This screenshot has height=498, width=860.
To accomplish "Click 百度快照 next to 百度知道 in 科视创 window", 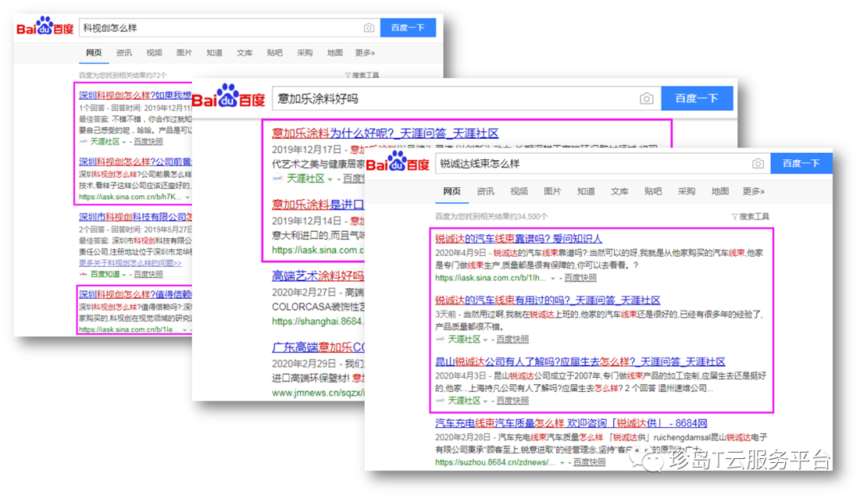I will coord(148,274).
